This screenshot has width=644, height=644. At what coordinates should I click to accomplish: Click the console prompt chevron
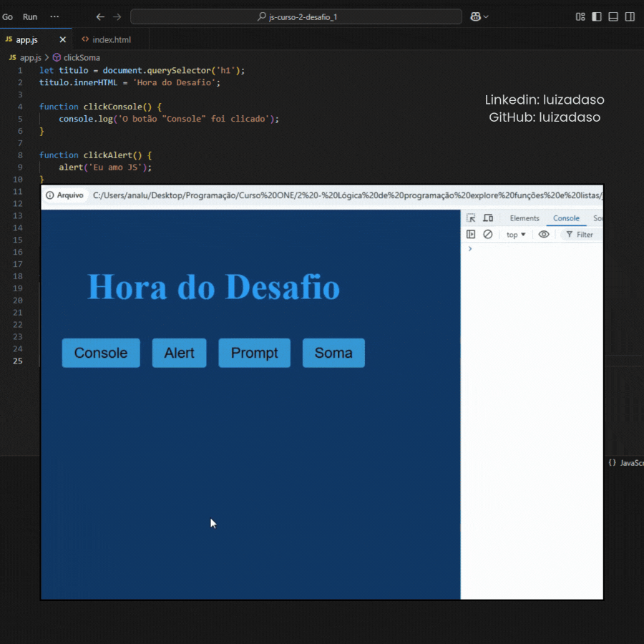click(470, 249)
